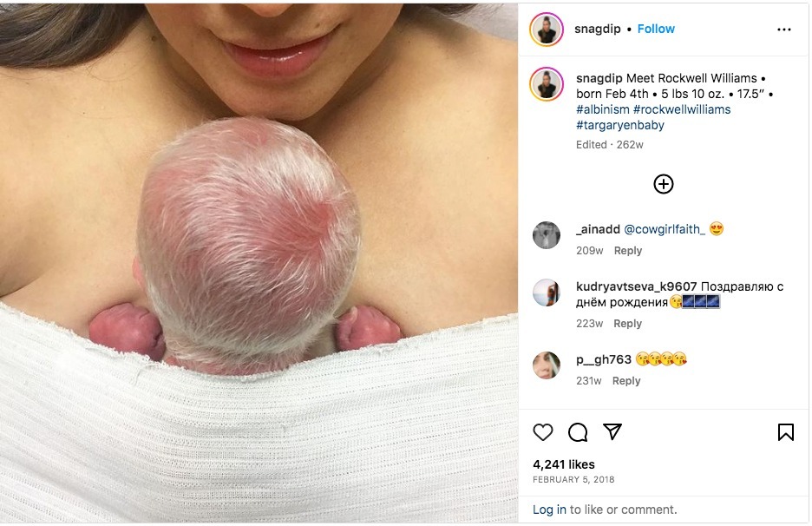Open the #targaryenbaby hashtag
Viewport: 812px width, 526px height.
[x=620, y=125]
